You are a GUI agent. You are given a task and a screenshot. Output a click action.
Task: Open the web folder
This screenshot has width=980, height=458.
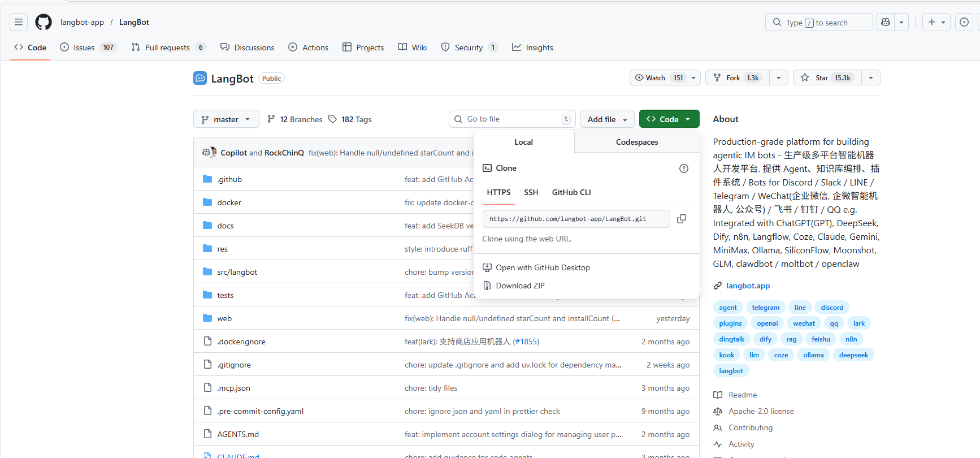point(224,318)
